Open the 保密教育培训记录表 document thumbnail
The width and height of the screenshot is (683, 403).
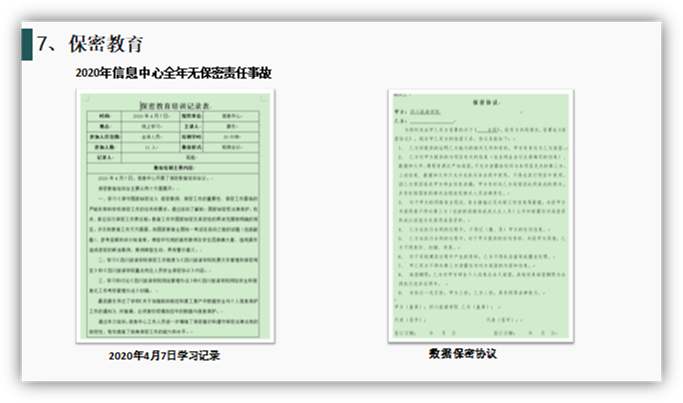tap(175, 216)
